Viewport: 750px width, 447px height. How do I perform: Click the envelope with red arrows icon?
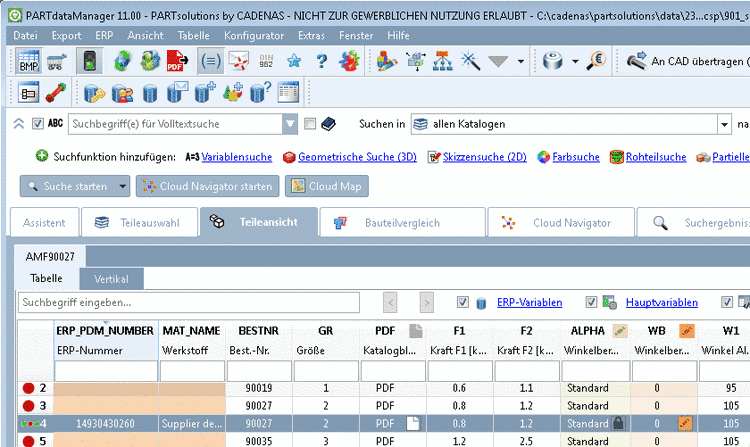(238, 61)
